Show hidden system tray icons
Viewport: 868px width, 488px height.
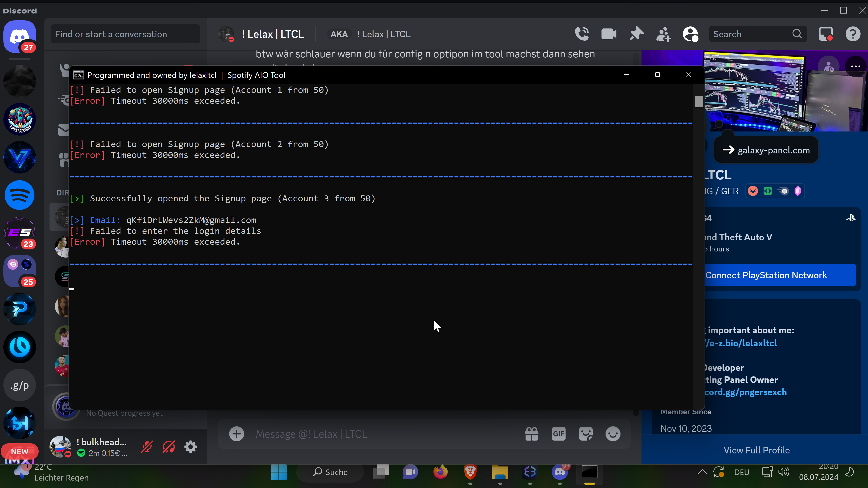point(702,472)
